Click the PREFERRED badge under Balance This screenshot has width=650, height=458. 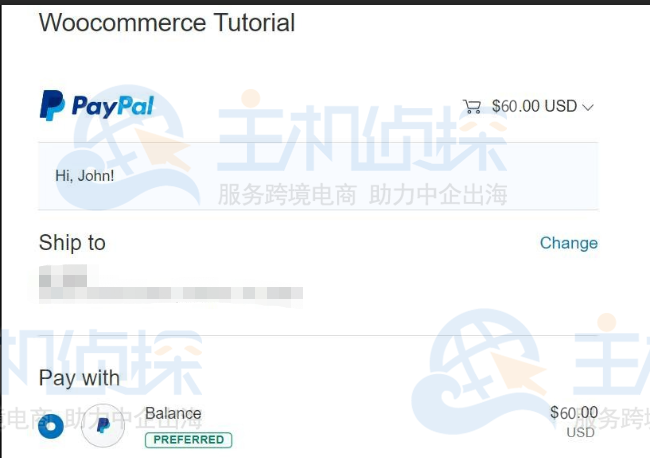click(189, 440)
